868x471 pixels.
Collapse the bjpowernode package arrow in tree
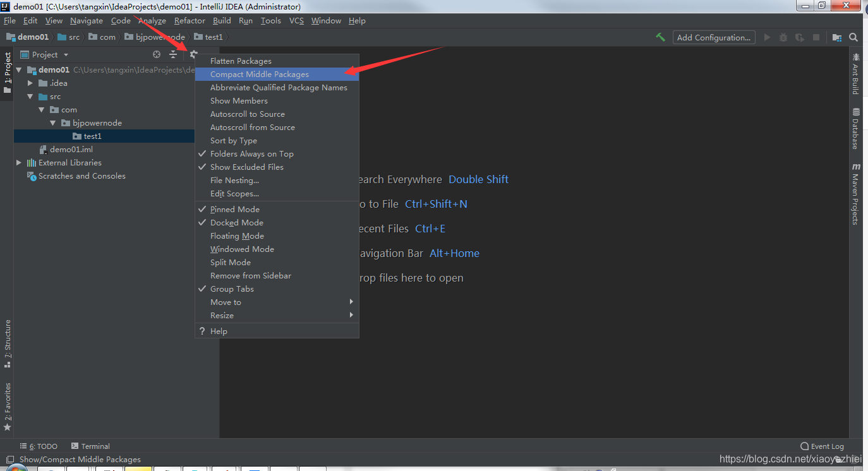pyautogui.click(x=53, y=123)
